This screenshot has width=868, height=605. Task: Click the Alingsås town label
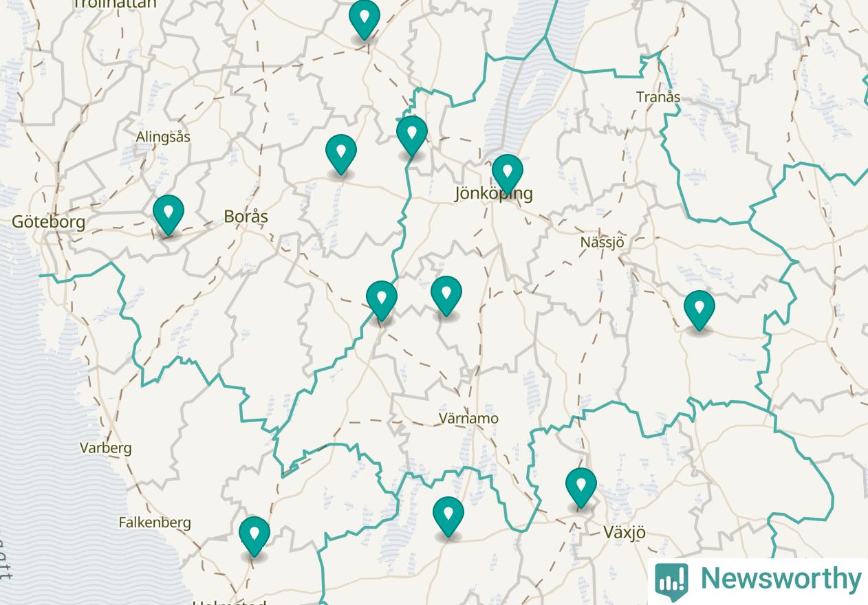tap(163, 137)
